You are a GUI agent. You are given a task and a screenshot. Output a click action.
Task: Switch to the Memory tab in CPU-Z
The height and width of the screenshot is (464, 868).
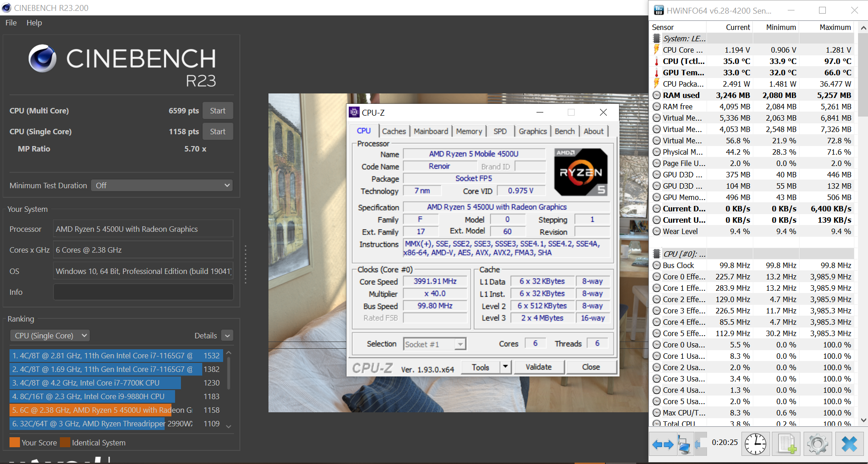coord(469,131)
